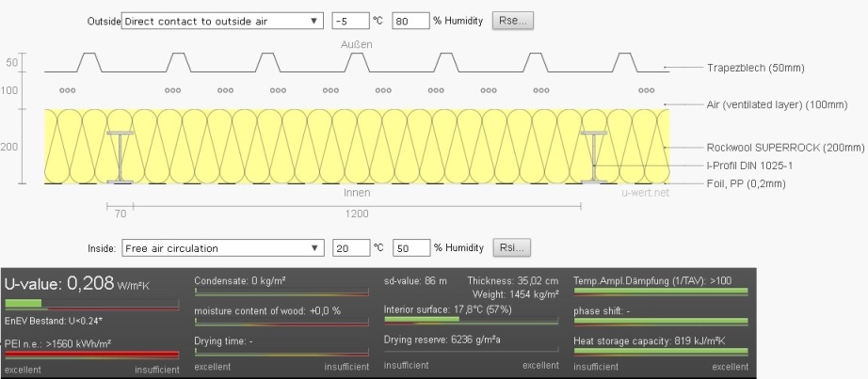The height and width of the screenshot is (379, 868).
Task: Open the Inside air circulation dropdown
Action: coord(222,248)
